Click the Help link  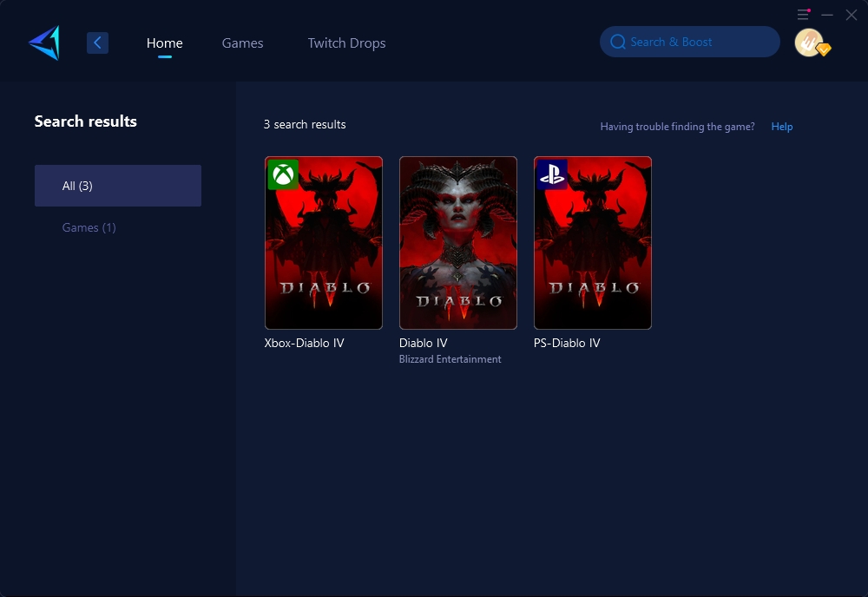pos(782,126)
